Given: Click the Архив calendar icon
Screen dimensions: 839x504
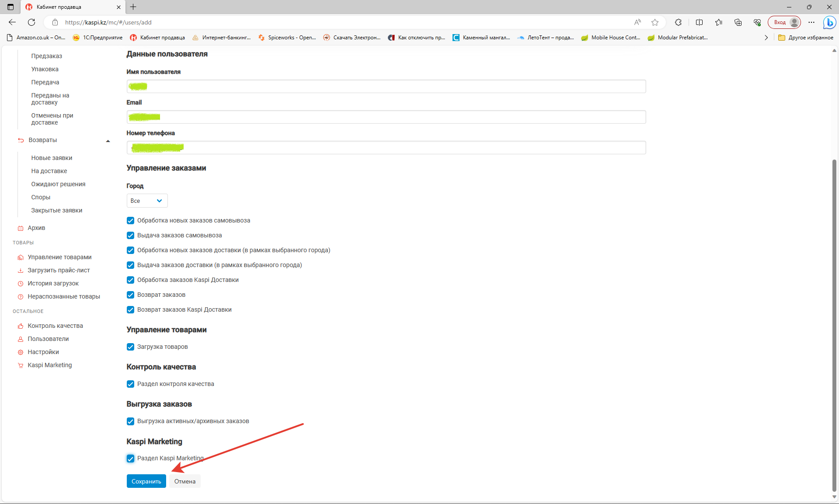Looking at the screenshot, I should pyautogui.click(x=21, y=228).
